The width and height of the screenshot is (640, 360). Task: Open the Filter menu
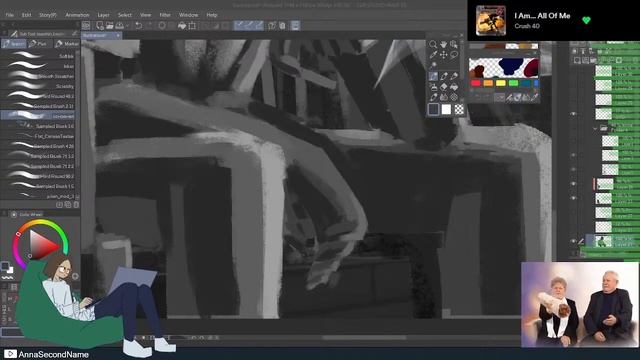pyautogui.click(x=165, y=15)
